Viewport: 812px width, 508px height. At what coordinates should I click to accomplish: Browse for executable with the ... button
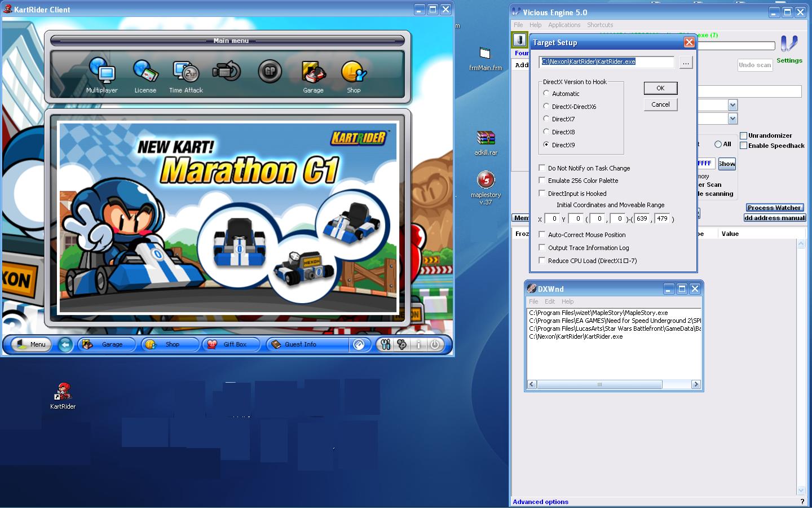(x=686, y=63)
